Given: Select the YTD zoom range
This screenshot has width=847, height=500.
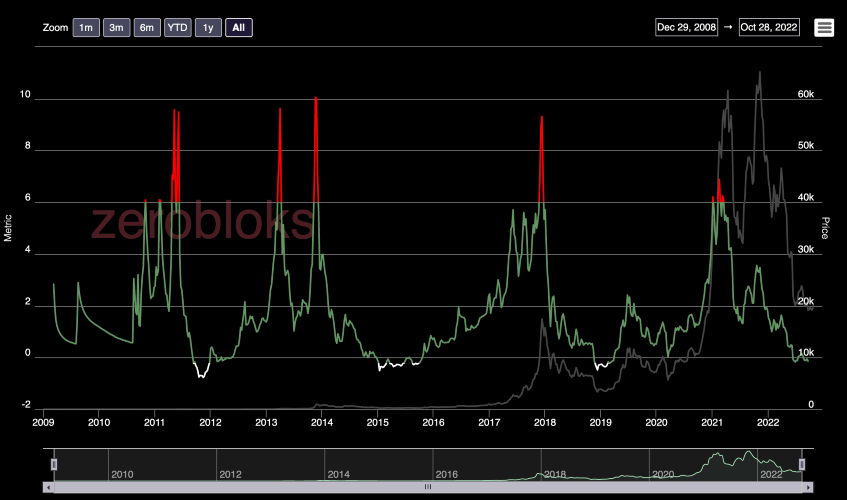Looking at the screenshot, I should click(x=178, y=28).
